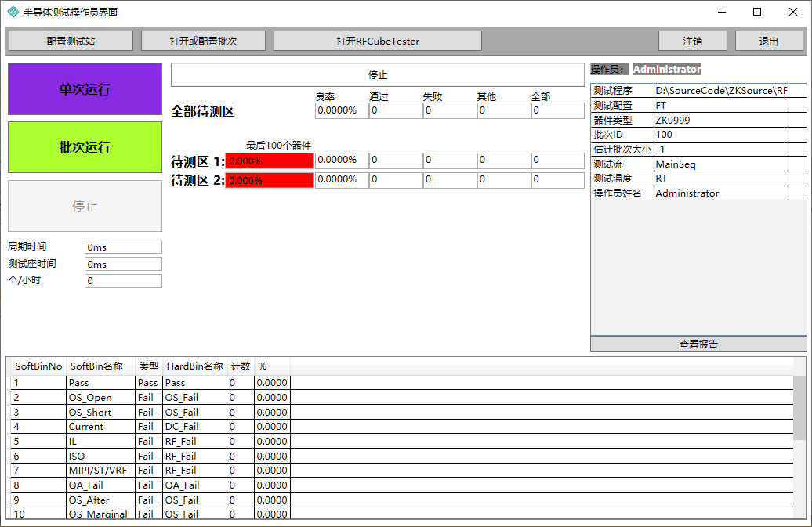This screenshot has width=812, height=527.
Task: Start 批次运行 batch run
Action: tap(85, 147)
